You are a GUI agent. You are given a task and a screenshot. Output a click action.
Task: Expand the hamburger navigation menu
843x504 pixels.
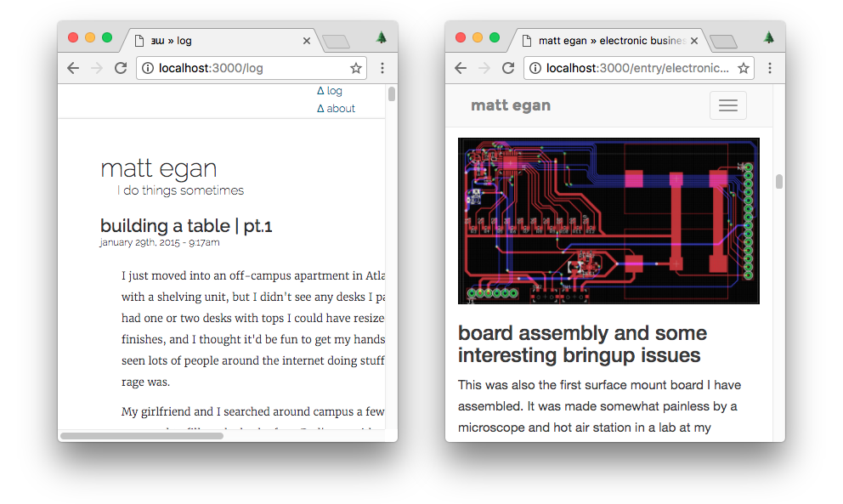point(728,105)
